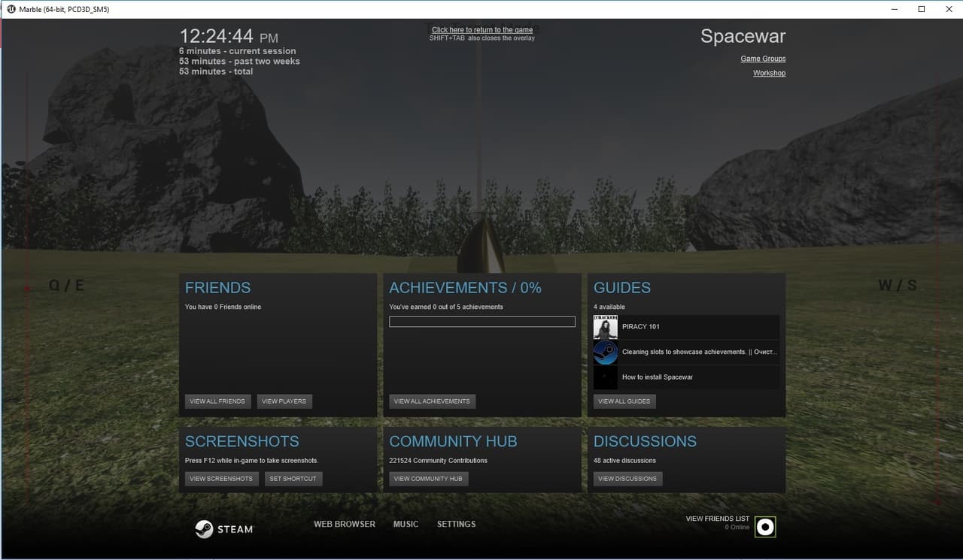Screen dimensions: 963x560
Task: Click the View Players button
Action: (284, 401)
